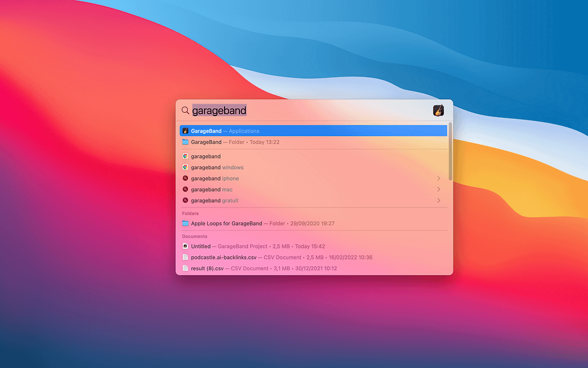Open 'result (8).csv' document
588x368 pixels.
pyautogui.click(x=314, y=268)
